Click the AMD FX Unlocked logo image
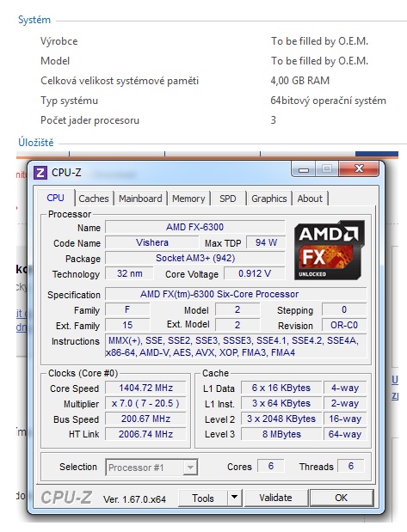Image resolution: width=407 pixels, height=532 pixels. [x=329, y=250]
